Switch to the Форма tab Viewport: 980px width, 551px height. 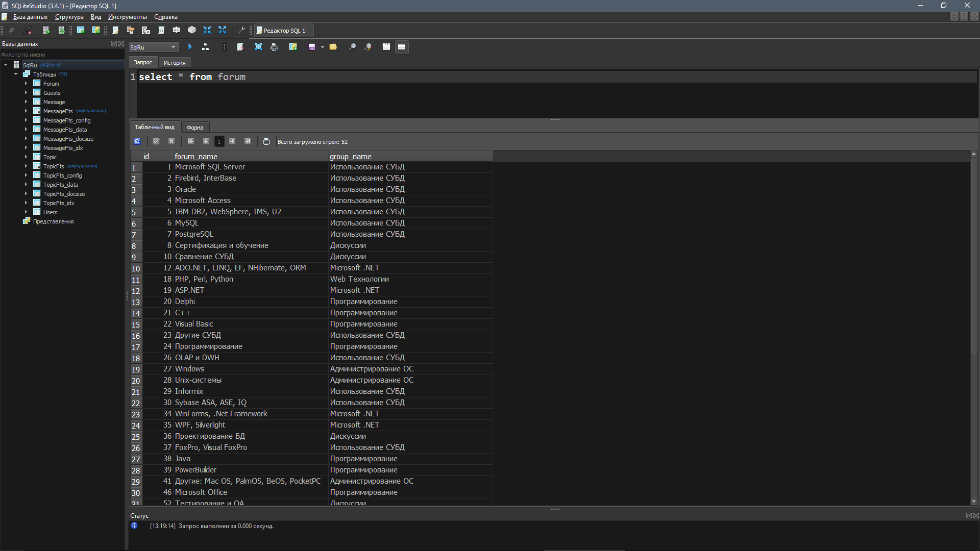195,128
